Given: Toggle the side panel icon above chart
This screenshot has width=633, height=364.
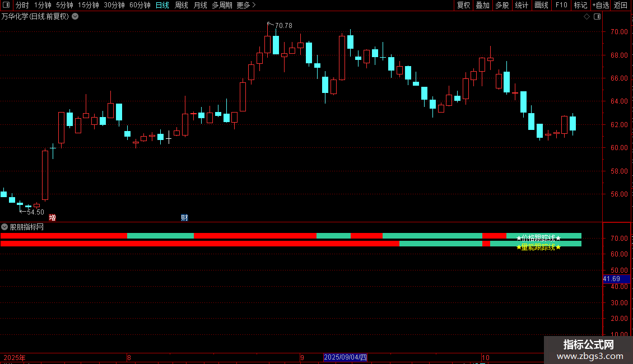Looking at the screenshot, I should [x=597, y=17].
